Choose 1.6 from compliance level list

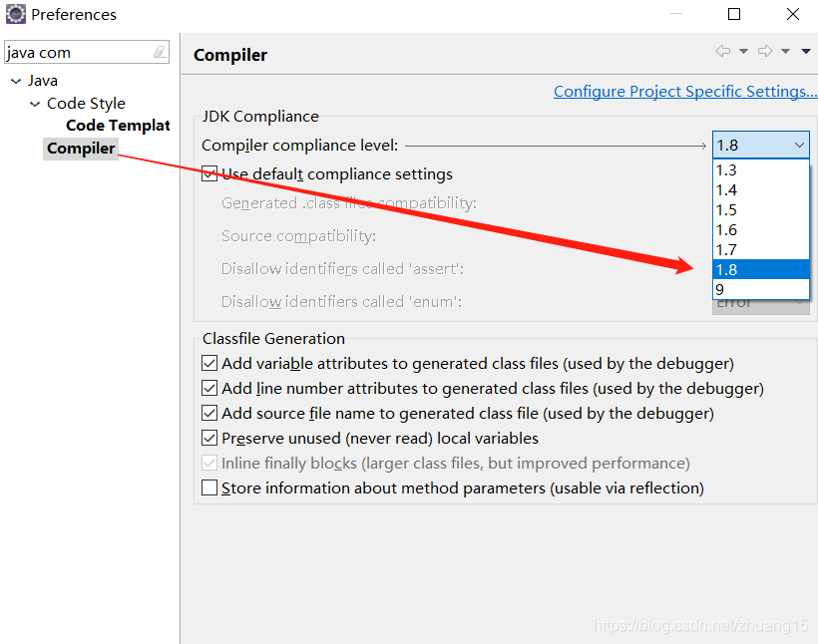click(760, 229)
